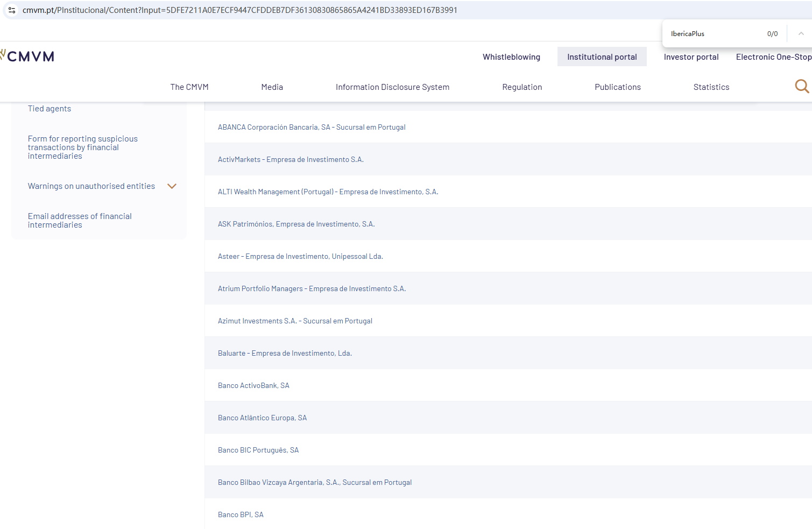Click the Azimut Investments S.A. entry
Viewport: 812px width, 529px height.
(x=295, y=321)
